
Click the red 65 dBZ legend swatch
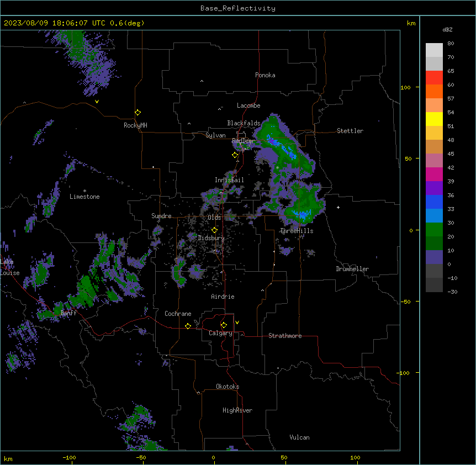click(434, 77)
